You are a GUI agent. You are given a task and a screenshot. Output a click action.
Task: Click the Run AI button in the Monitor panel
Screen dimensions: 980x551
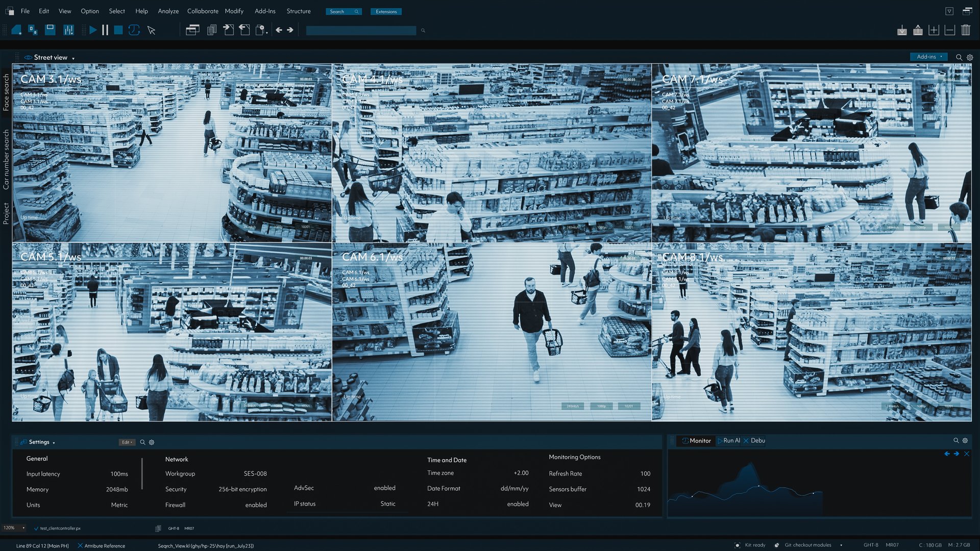tap(728, 440)
